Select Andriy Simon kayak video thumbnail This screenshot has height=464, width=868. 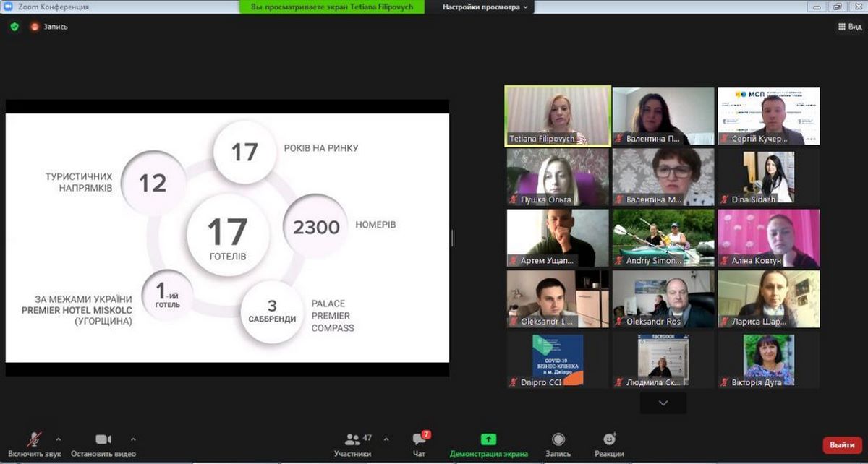(x=663, y=238)
